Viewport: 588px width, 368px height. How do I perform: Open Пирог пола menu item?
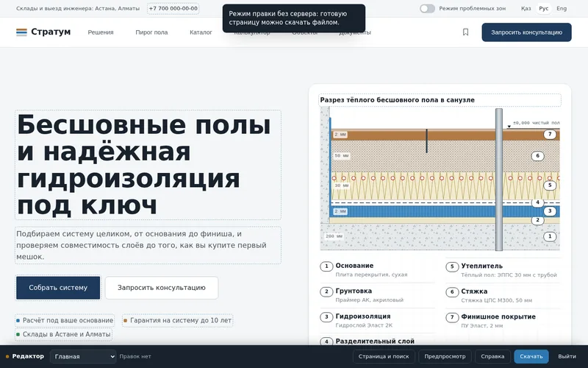151,32
